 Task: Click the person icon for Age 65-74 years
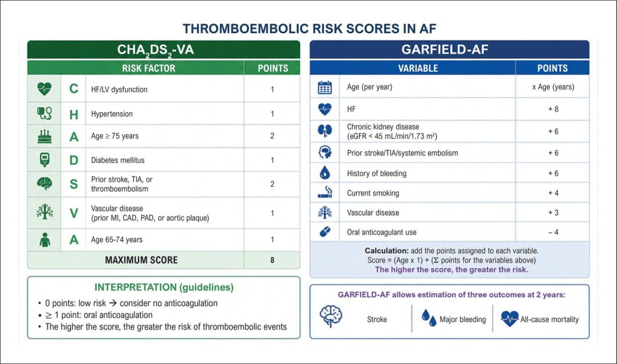45,240
